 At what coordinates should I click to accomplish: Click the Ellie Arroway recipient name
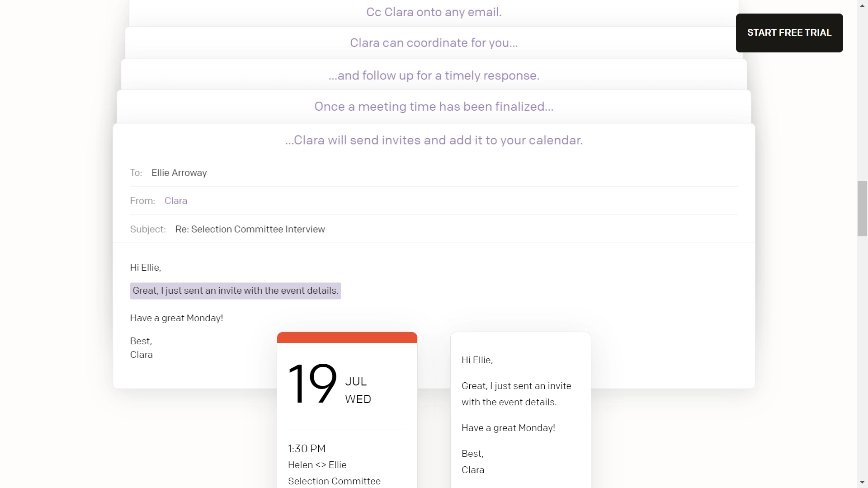point(179,173)
